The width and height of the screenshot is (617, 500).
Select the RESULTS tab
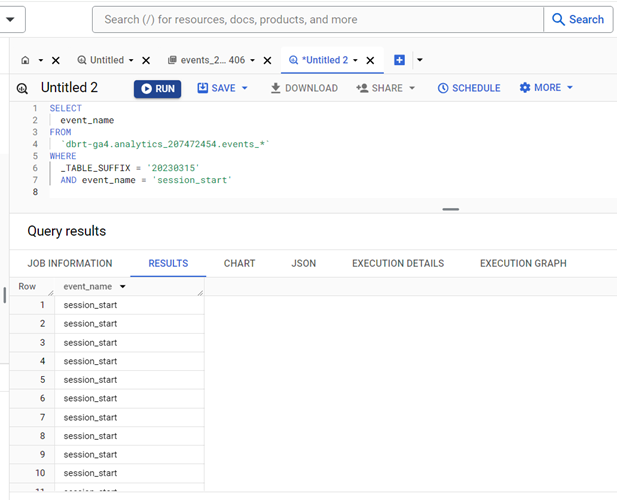168,263
